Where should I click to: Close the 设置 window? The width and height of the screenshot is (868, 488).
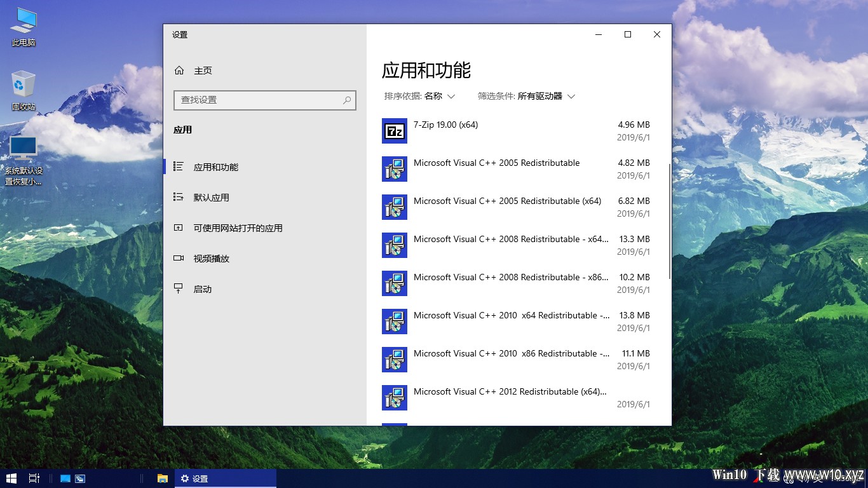coord(657,34)
